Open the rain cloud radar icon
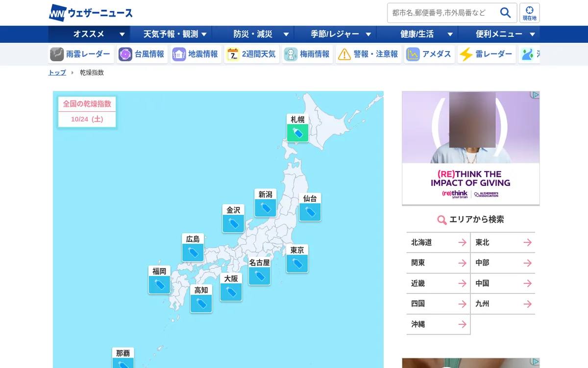 coord(57,54)
